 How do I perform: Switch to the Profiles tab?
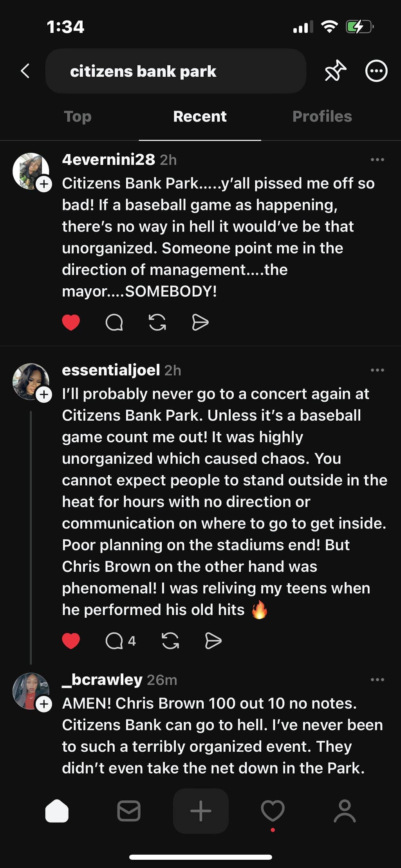pos(322,116)
